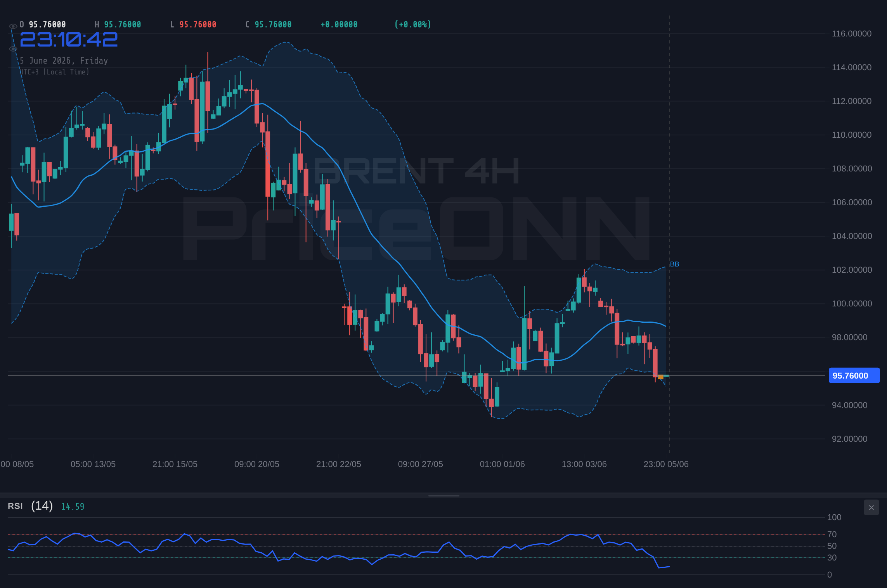
Task: Click the 23:00 05/06 time label
Action: click(666, 464)
